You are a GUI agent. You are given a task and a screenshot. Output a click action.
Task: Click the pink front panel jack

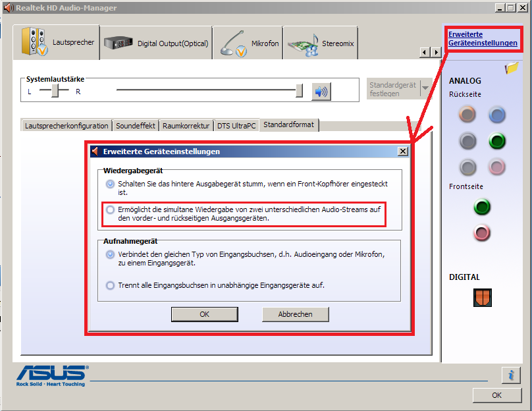(482, 233)
